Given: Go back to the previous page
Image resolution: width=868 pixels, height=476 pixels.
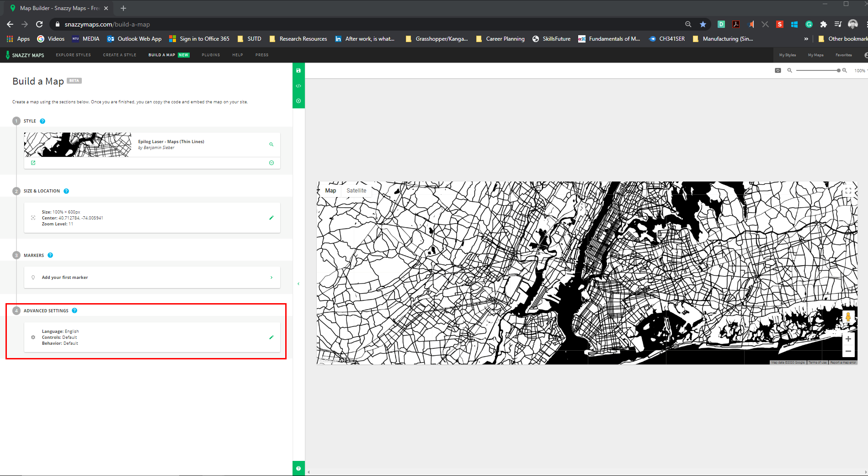Looking at the screenshot, I should pos(10,24).
